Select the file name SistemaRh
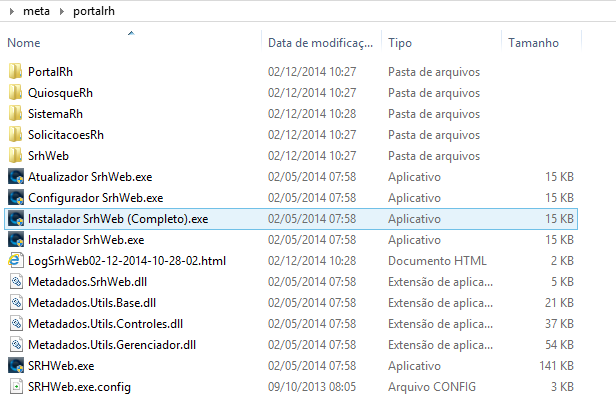This screenshot has height=420, width=616. 55,114
